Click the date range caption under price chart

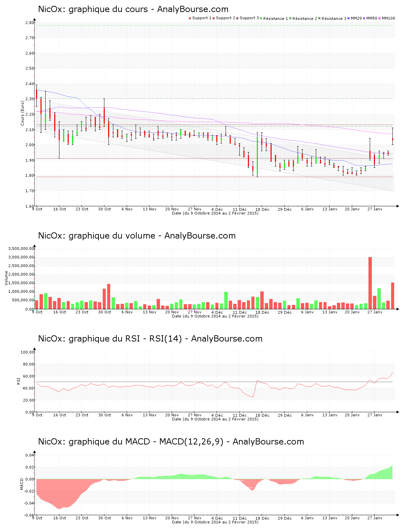tap(215, 213)
